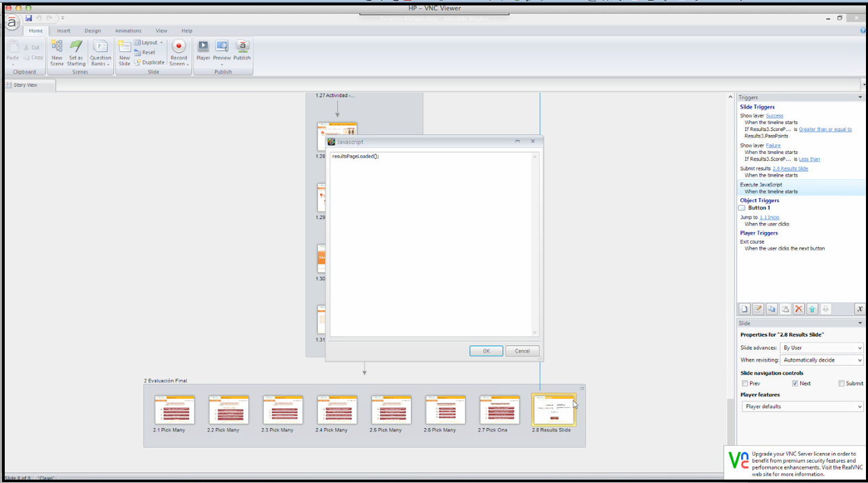Click the Set as Starting flag icon
This screenshot has height=483, width=868.
pos(76,47)
